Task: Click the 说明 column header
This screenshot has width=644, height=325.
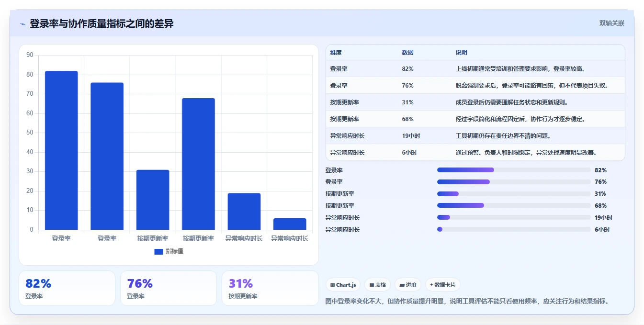Action: (x=462, y=53)
